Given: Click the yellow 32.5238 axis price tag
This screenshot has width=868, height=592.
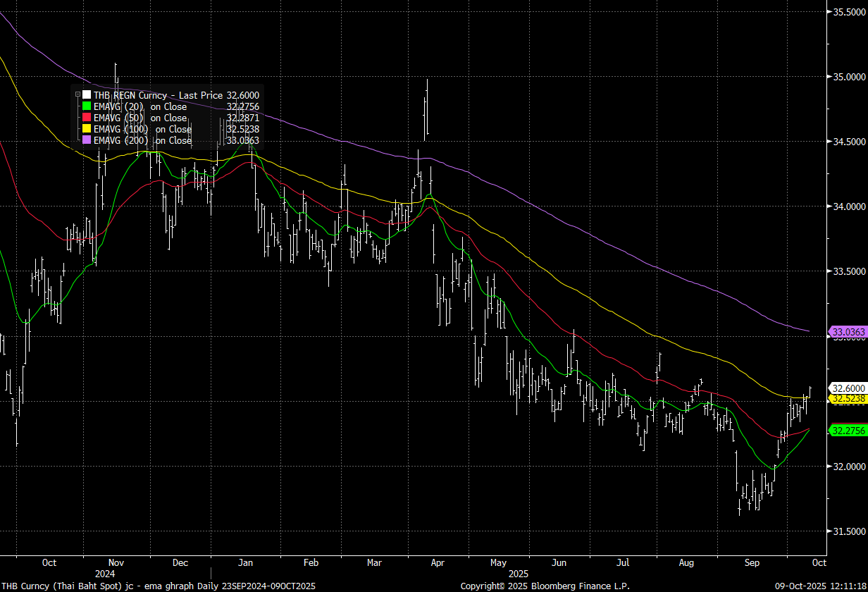Looking at the screenshot, I should click(x=848, y=399).
